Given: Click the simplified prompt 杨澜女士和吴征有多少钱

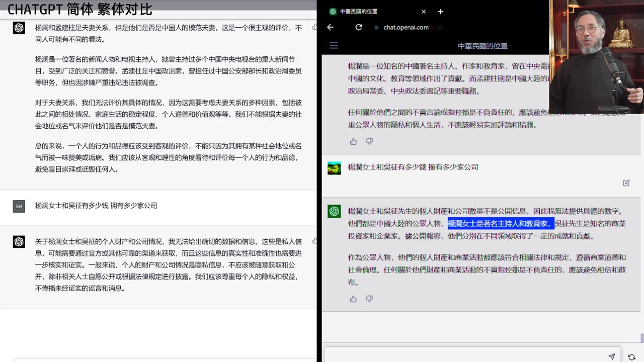Looking at the screenshot, I should point(96,206).
